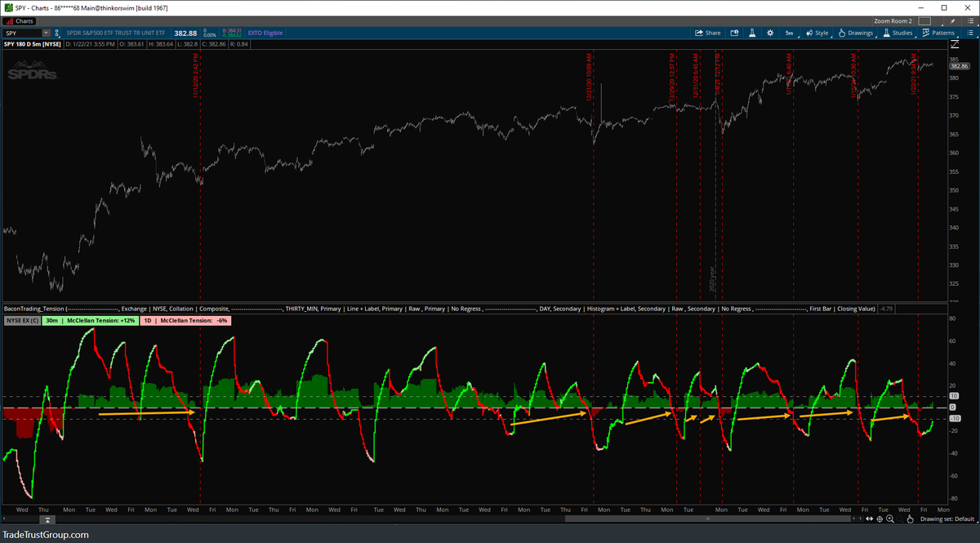Open the Studies menu
The image size is (980, 543).
tap(898, 33)
